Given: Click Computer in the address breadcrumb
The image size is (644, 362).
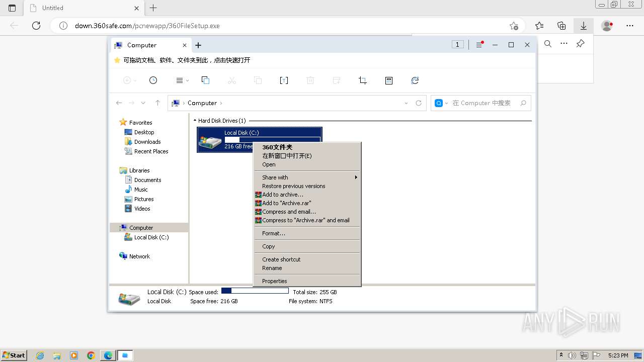Looking at the screenshot, I should (x=202, y=103).
